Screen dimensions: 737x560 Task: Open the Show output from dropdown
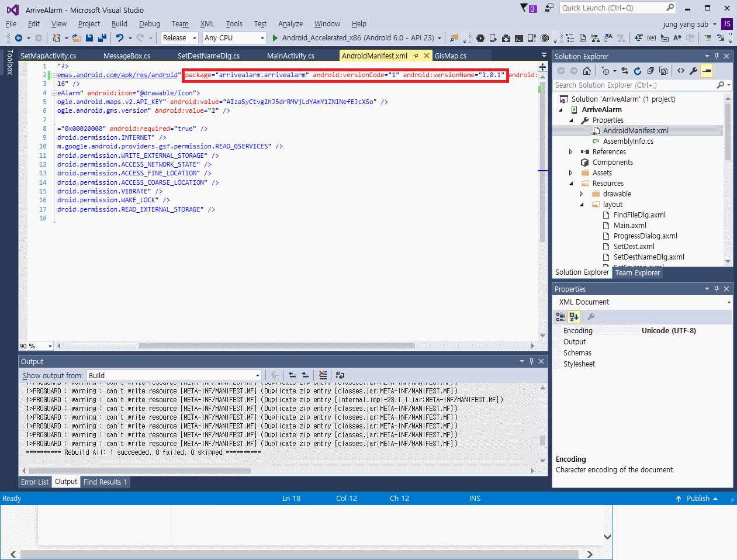[257, 375]
